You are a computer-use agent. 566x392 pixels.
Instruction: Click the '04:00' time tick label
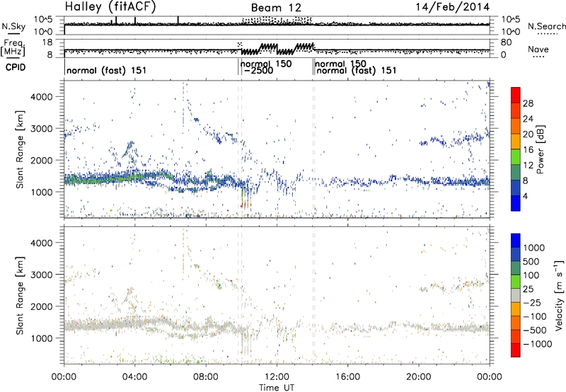[x=134, y=377]
